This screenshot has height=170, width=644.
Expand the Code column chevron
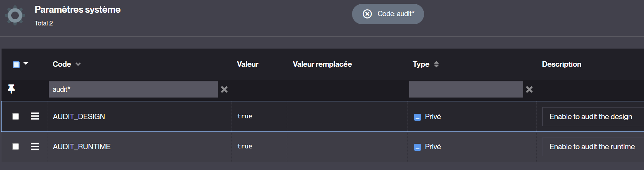click(78, 64)
